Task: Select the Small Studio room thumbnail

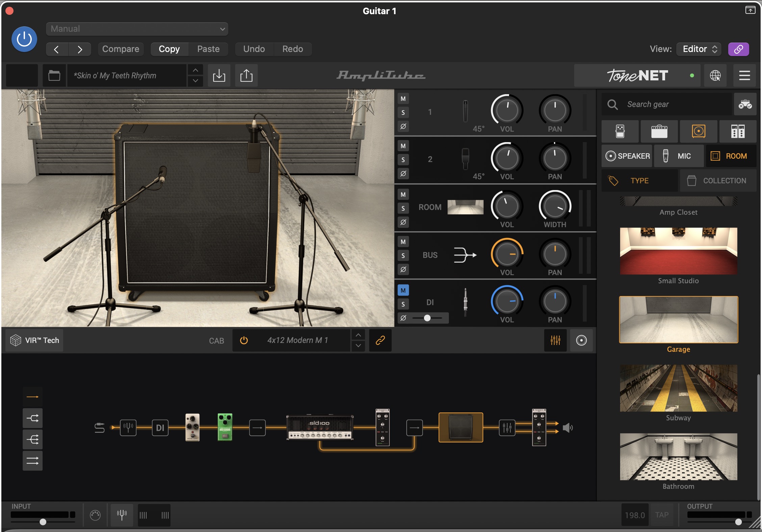Action: (679, 251)
